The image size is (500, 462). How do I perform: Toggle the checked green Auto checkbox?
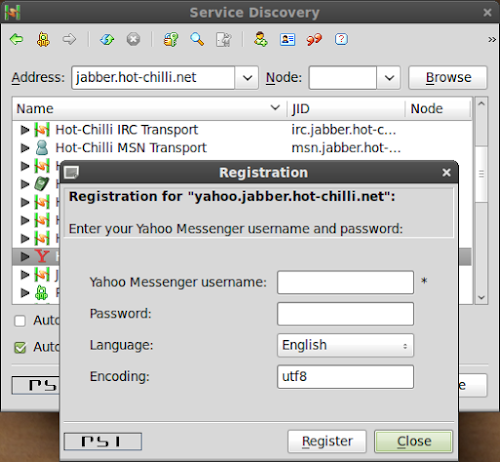20,348
